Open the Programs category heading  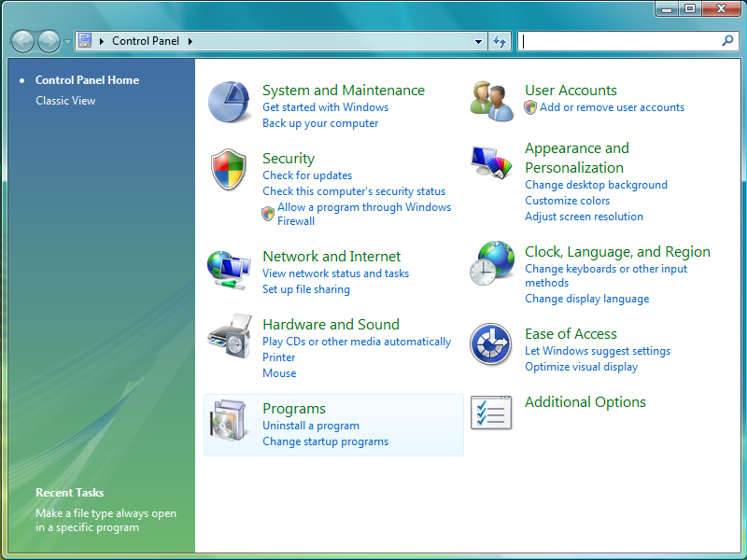click(x=294, y=409)
